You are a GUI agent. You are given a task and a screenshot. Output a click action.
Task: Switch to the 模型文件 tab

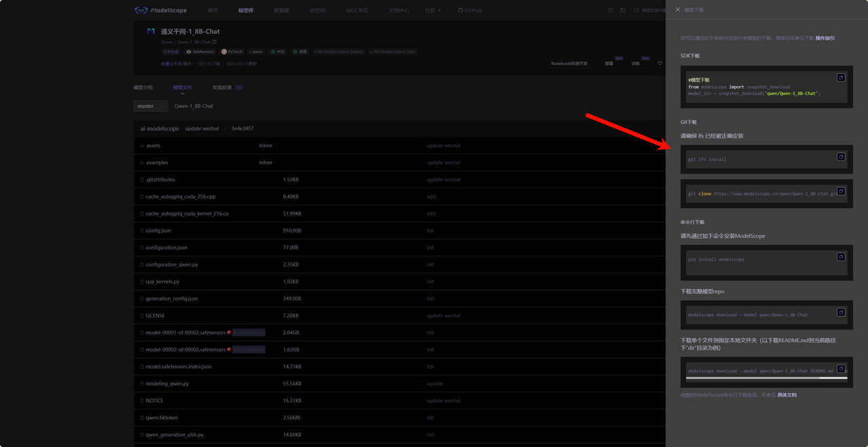pos(182,88)
